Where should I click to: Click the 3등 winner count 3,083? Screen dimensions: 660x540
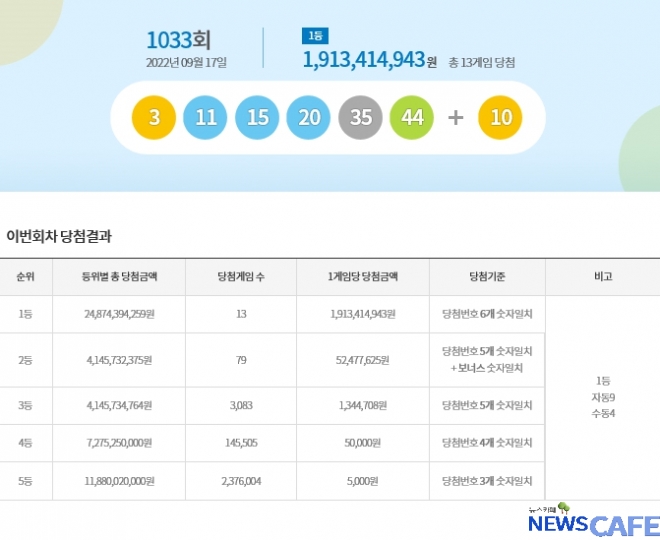click(241, 406)
